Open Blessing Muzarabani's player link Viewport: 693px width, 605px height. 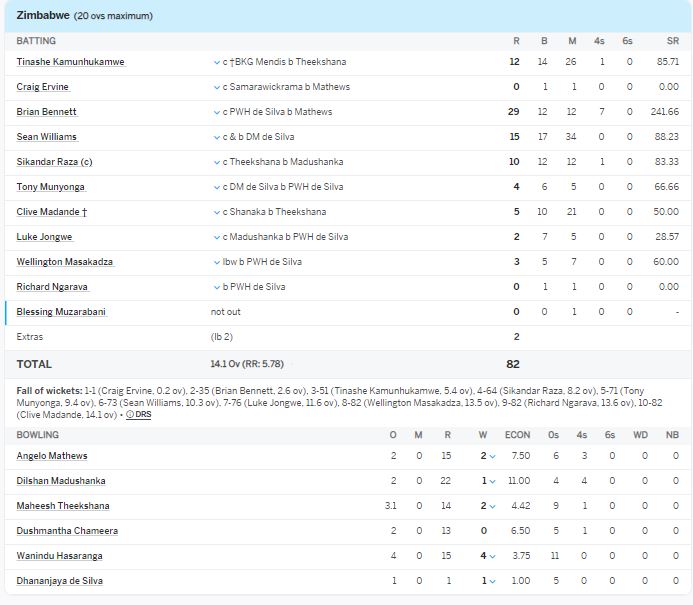tap(60, 312)
